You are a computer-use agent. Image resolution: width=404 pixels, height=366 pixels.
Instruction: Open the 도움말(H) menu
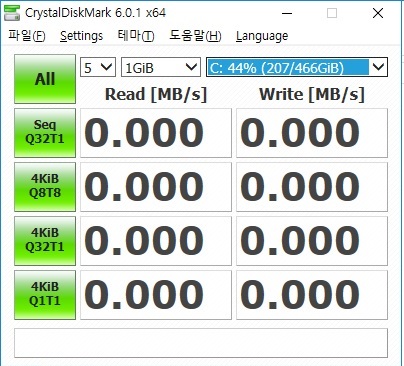195,35
